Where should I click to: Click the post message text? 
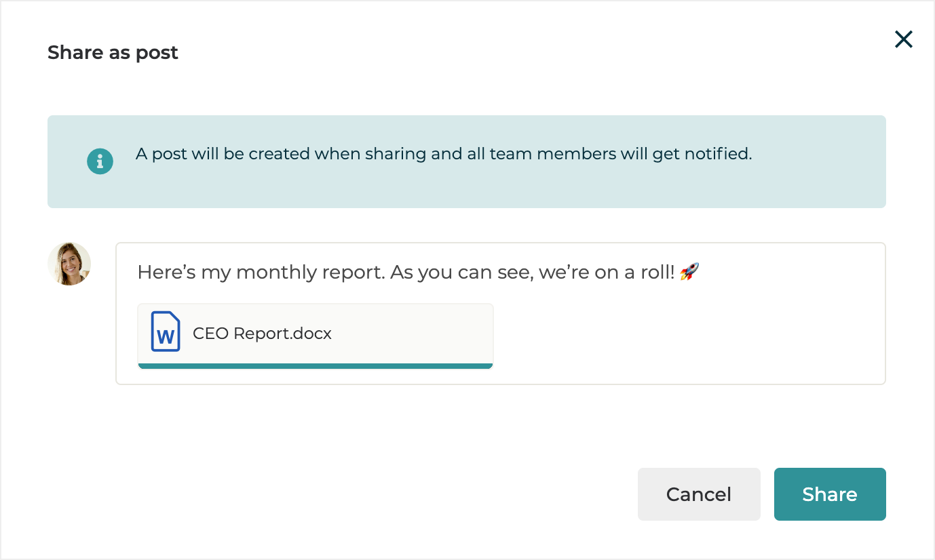tap(407, 273)
